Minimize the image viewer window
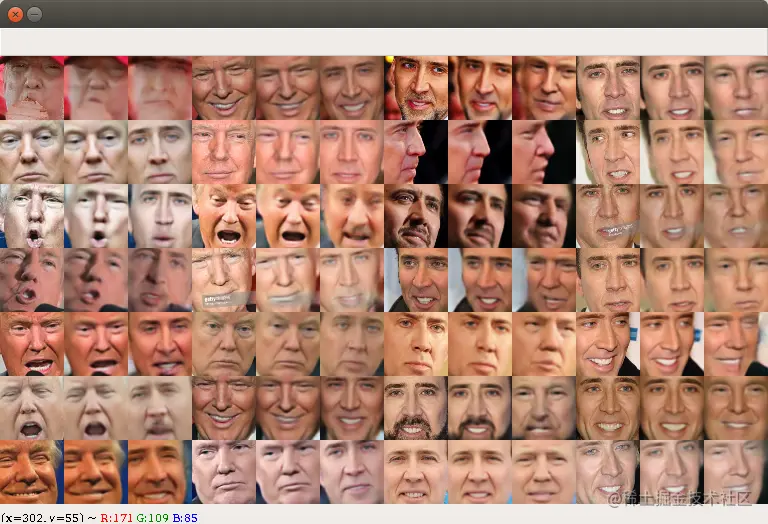The image size is (768, 524). 34,14
